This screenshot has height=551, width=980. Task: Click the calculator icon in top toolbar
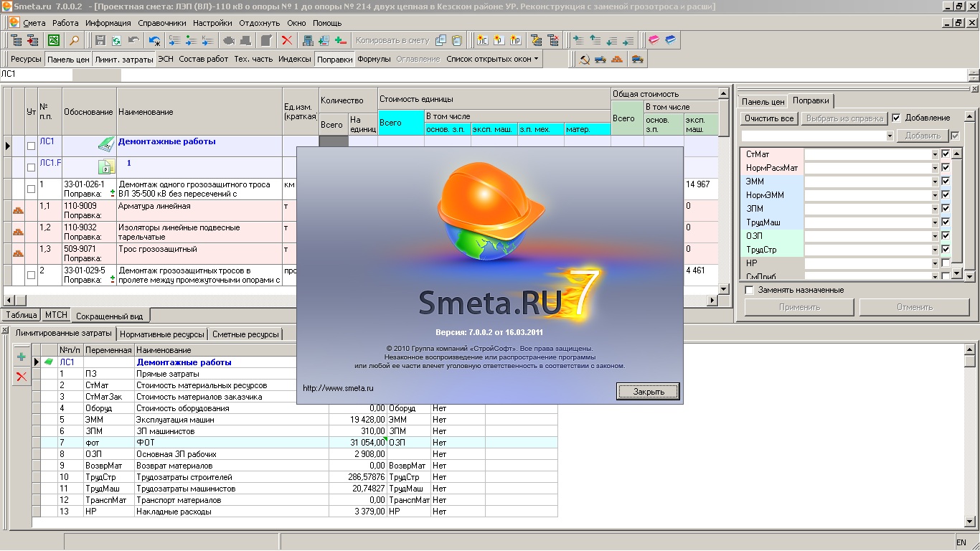pyautogui.click(x=306, y=40)
